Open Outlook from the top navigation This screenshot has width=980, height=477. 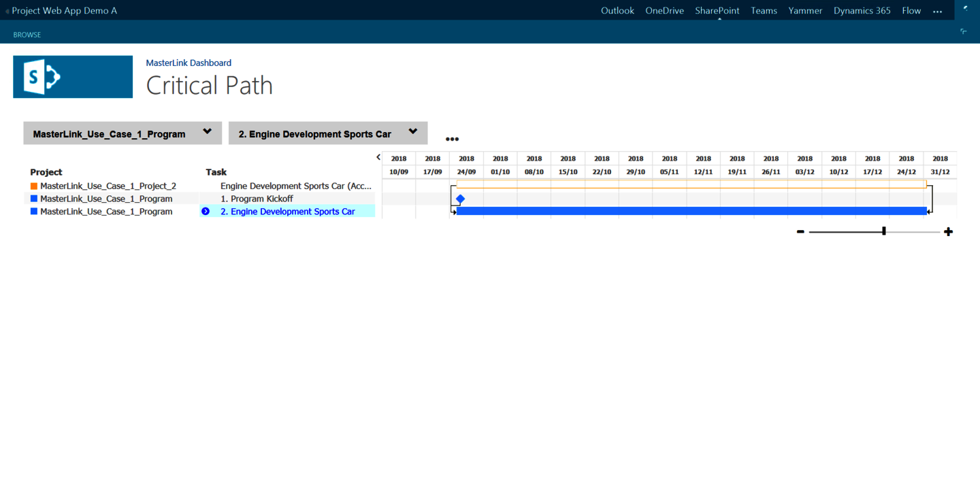click(617, 11)
